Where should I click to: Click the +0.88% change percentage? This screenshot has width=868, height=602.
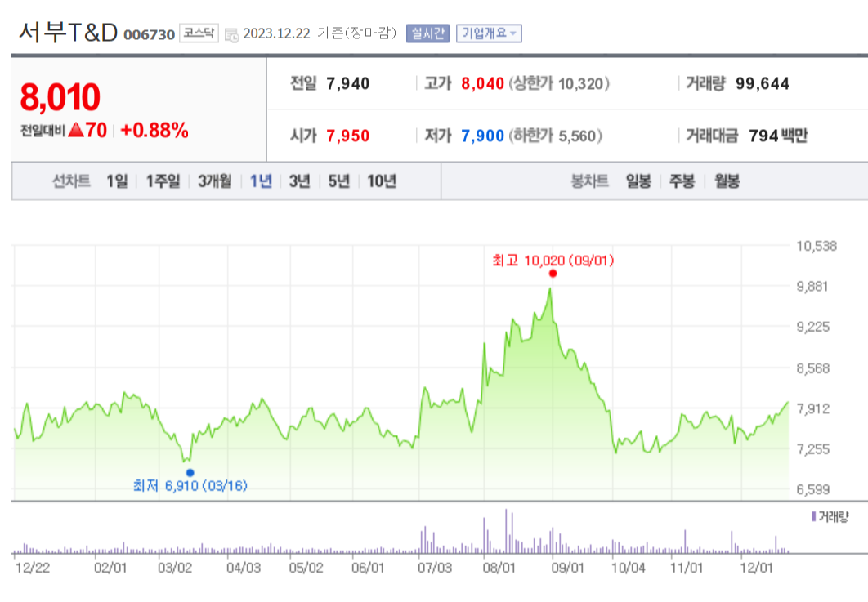click(x=154, y=131)
